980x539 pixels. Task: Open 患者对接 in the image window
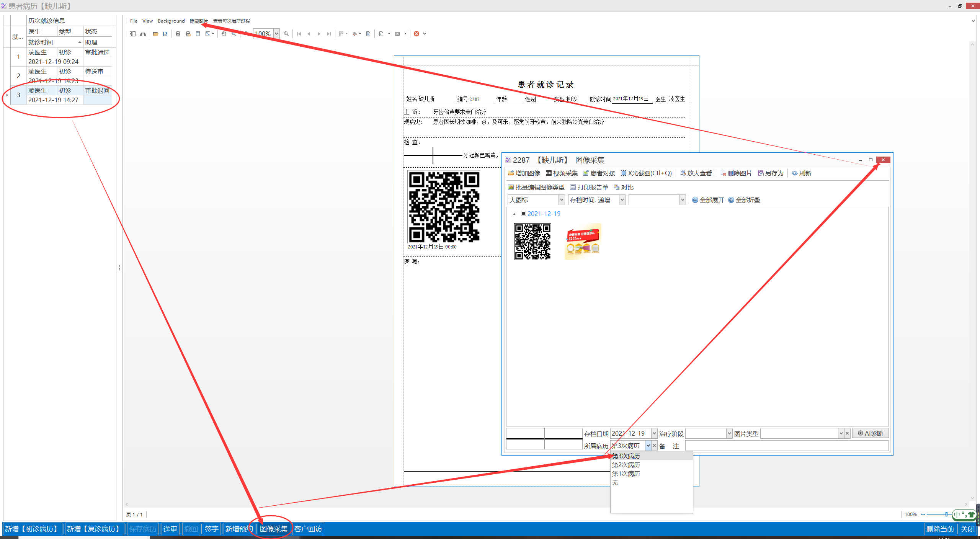coord(599,173)
